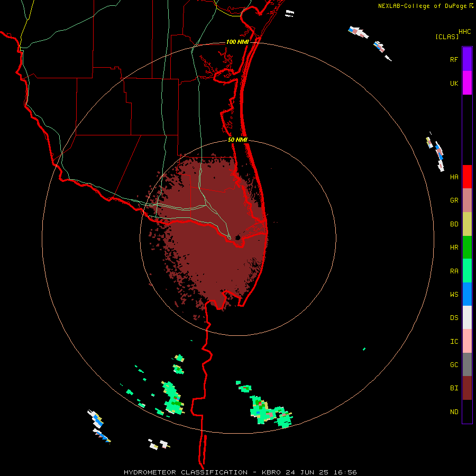This screenshot has width=476, height=476.
Task: Click the 'GC' legend label
Action: [x=454, y=364]
